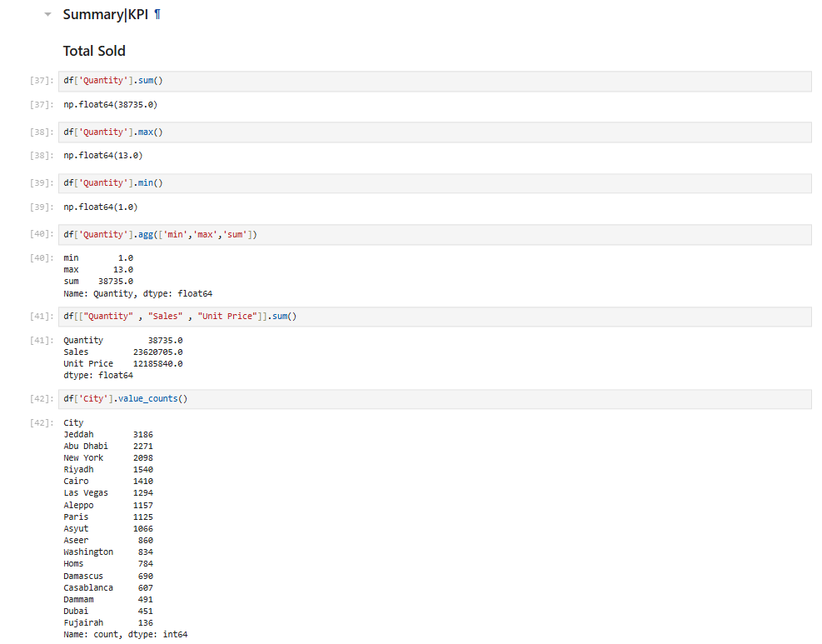The width and height of the screenshot is (822, 644).
Task: Click the Fujairah 136 row in city counts
Action: [107, 623]
